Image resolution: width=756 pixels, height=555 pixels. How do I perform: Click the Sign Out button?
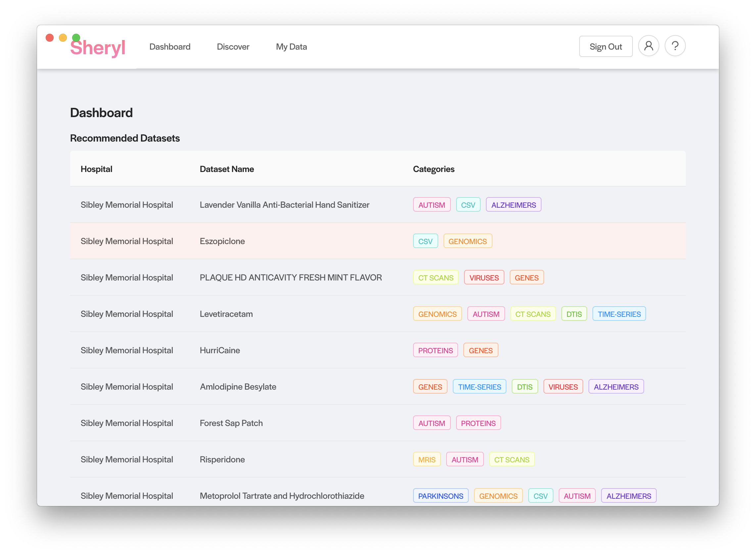605,46
